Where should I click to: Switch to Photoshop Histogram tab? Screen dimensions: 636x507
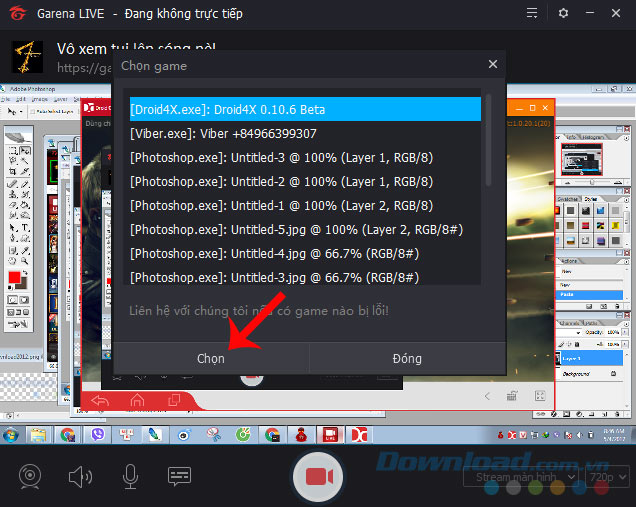point(593,137)
